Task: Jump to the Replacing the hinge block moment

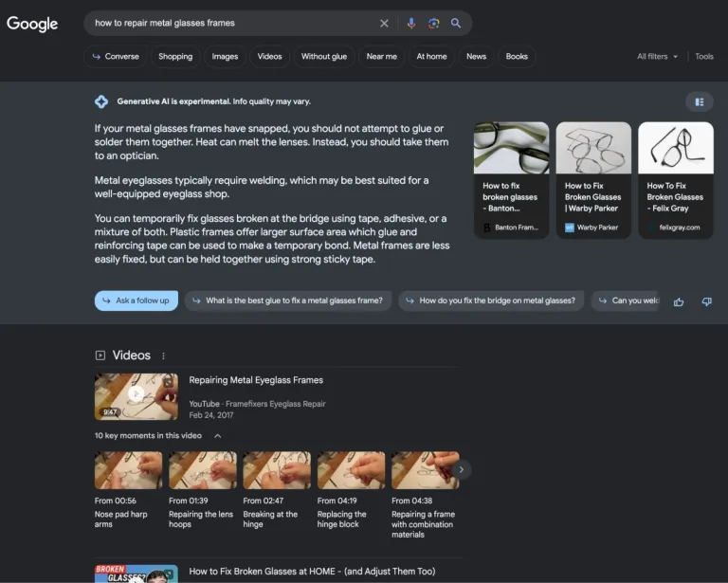Action: tap(351, 490)
